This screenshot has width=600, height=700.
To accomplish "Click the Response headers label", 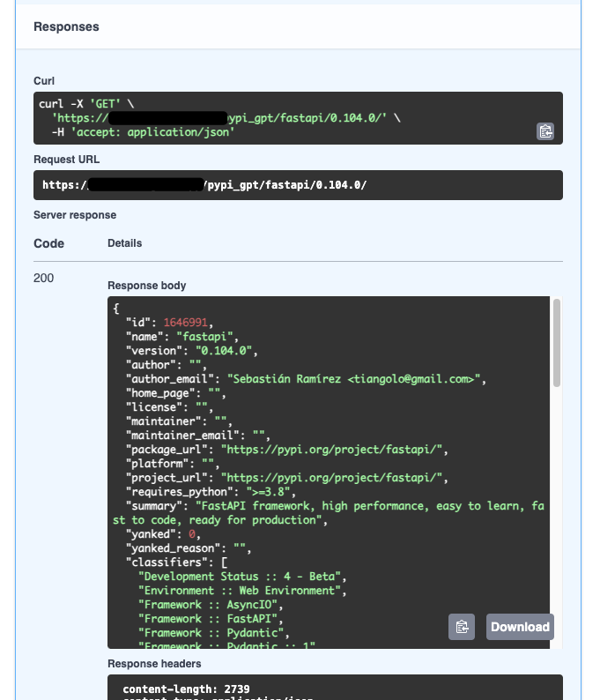I will [x=154, y=664].
